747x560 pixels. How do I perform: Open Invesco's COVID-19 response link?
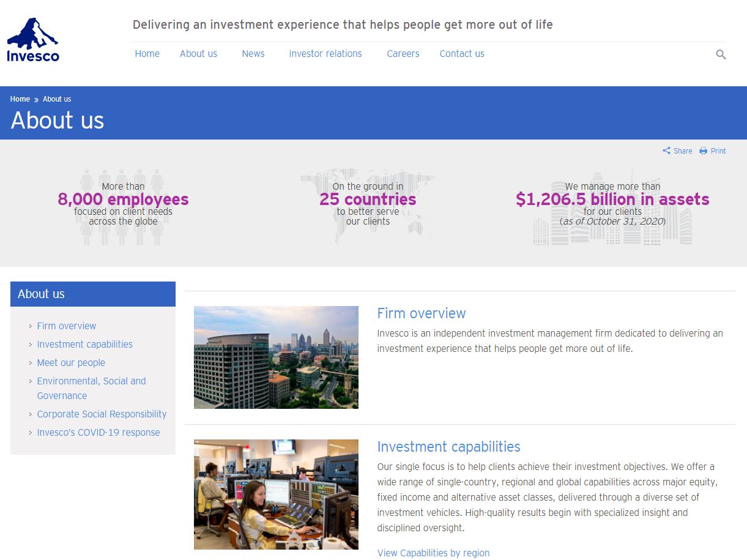click(98, 433)
